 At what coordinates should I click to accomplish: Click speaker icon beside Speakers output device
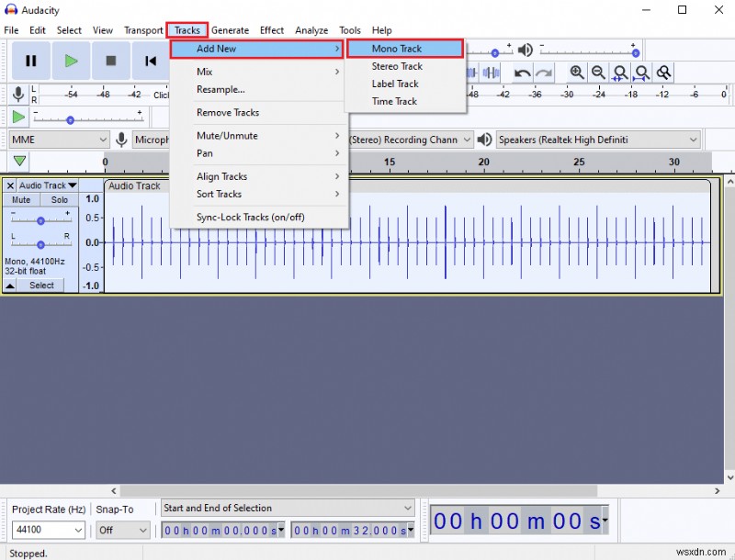[x=484, y=140]
